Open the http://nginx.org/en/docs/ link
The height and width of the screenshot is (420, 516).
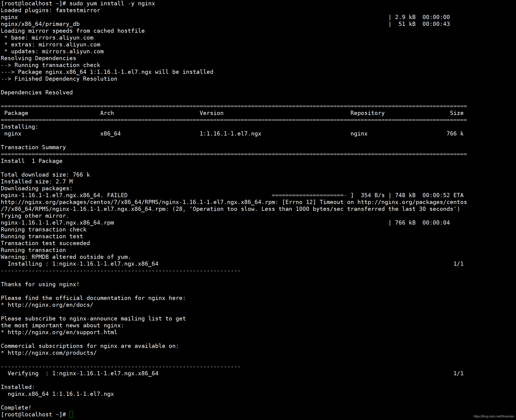[50, 305]
